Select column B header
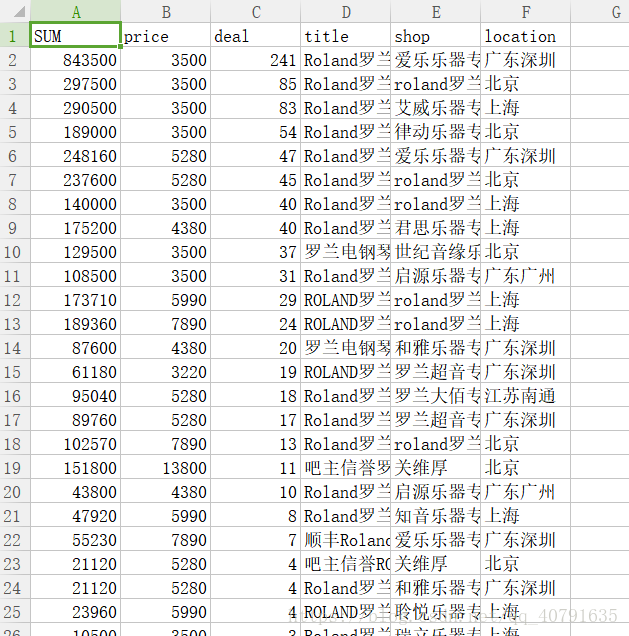This screenshot has height=636, width=629. [165, 11]
